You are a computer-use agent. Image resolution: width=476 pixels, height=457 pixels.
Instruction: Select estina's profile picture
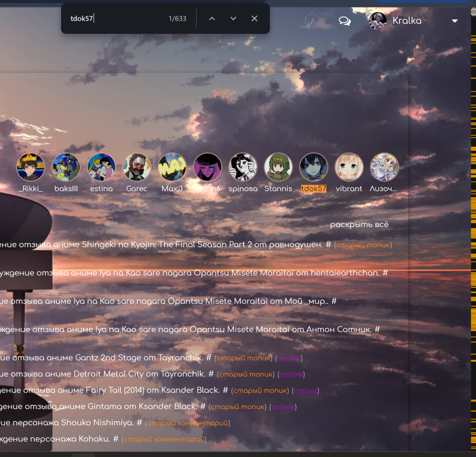click(x=101, y=167)
